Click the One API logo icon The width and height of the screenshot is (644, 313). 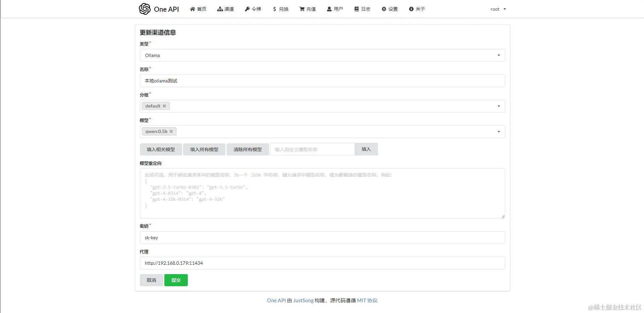tap(145, 9)
